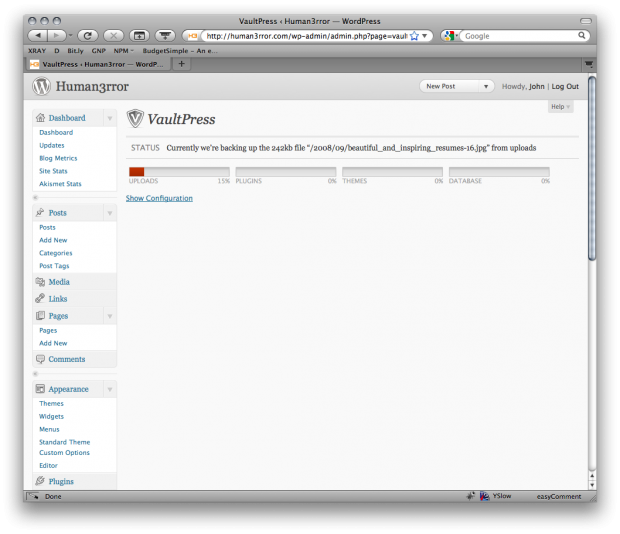The height and width of the screenshot is (534, 620).
Task: Bookmark page with the star icon
Action: [x=414, y=36]
